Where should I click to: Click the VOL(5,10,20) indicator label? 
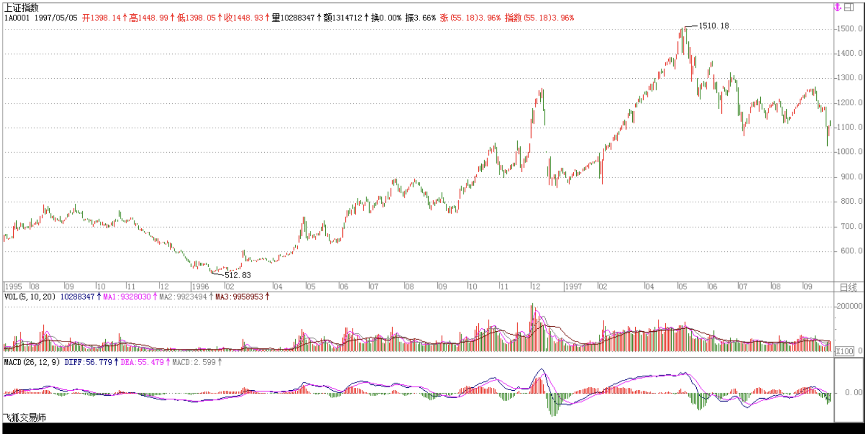coord(30,297)
